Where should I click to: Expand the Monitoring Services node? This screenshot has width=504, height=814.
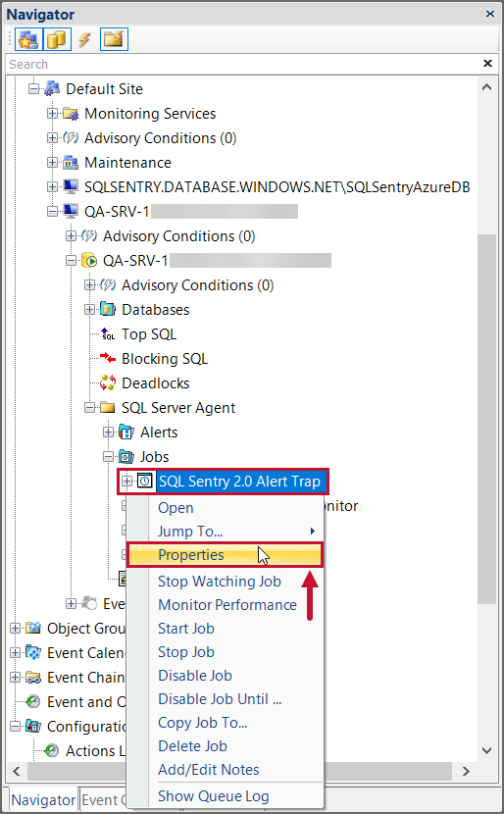click(x=52, y=113)
